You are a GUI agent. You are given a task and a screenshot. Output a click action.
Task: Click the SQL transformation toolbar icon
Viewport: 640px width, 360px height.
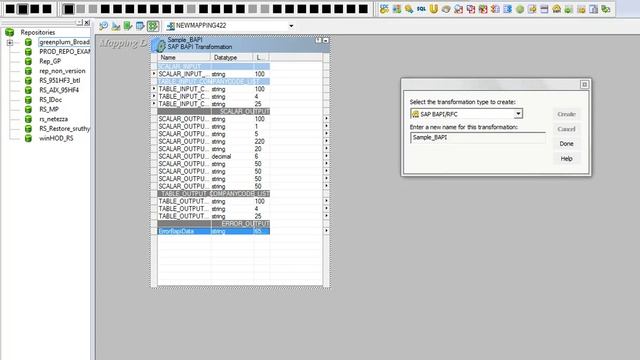coord(421,9)
